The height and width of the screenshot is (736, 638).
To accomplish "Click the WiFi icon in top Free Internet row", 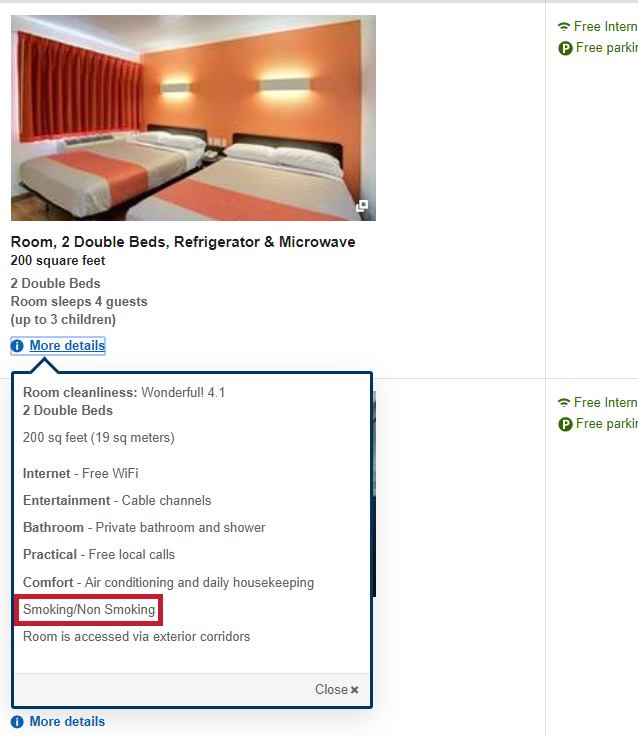I will pos(563,27).
